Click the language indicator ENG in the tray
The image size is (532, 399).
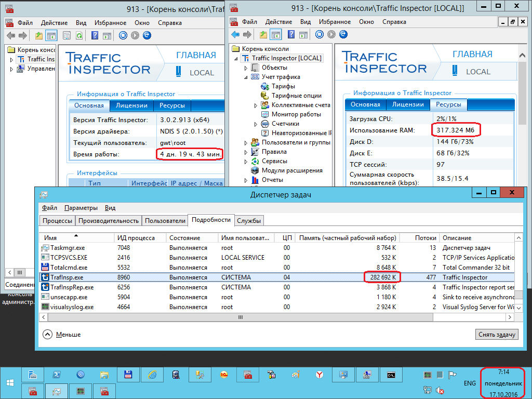(x=470, y=383)
